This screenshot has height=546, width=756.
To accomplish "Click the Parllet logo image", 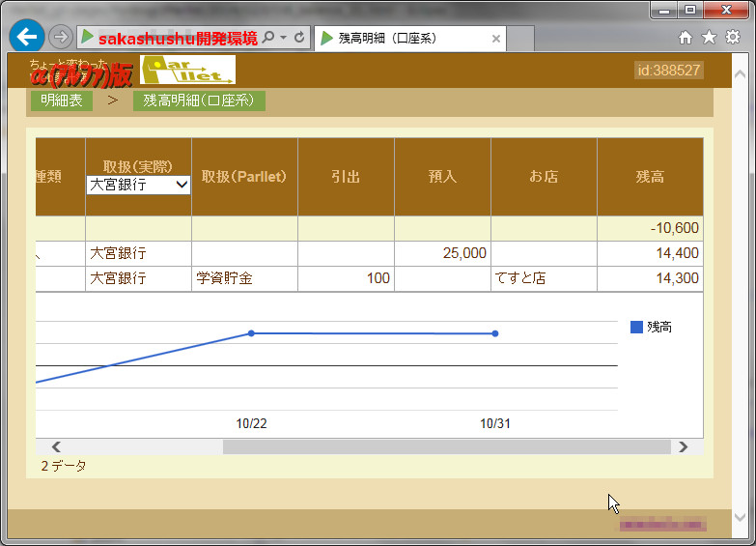I will pos(187,70).
